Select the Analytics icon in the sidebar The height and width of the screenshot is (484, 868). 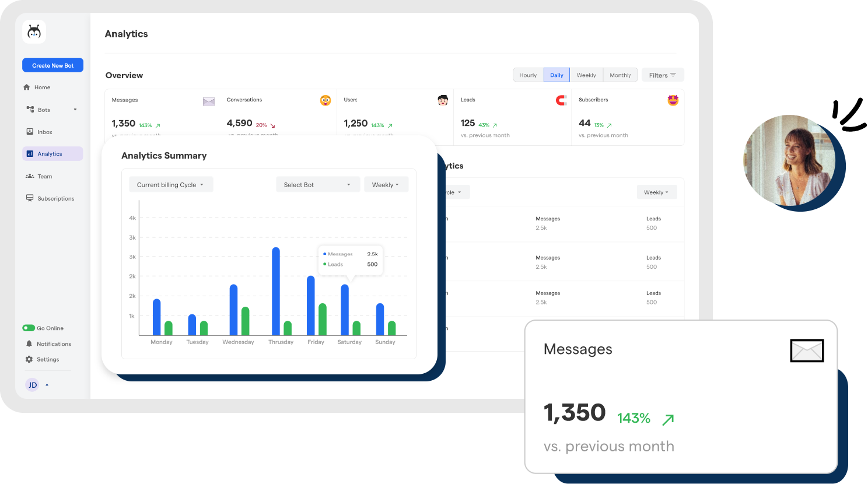(x=30, y=153)
